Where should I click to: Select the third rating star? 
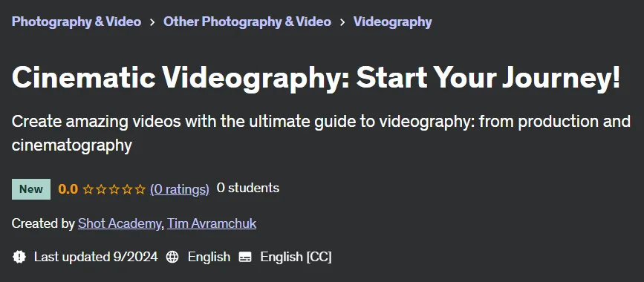[x=114, y=189]
